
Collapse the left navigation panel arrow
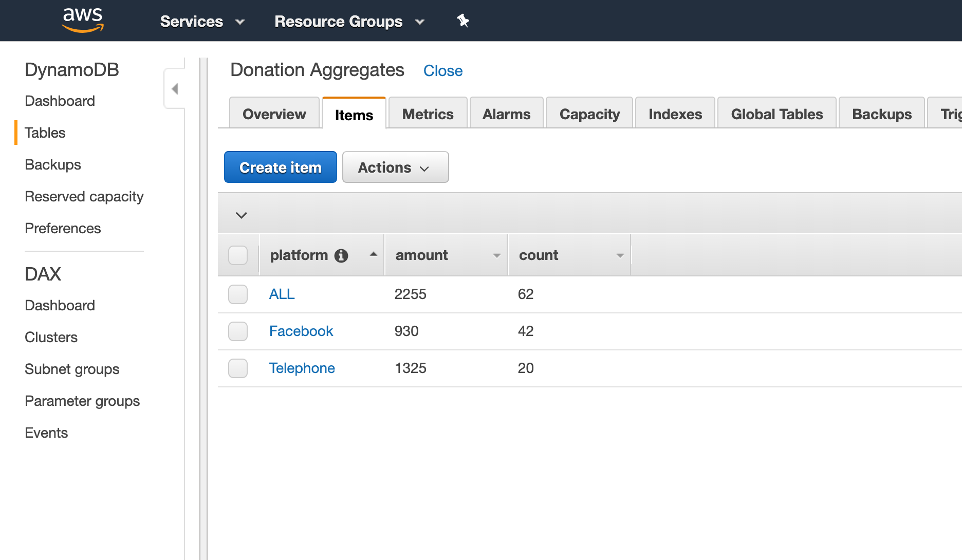[x=175, y=89]
